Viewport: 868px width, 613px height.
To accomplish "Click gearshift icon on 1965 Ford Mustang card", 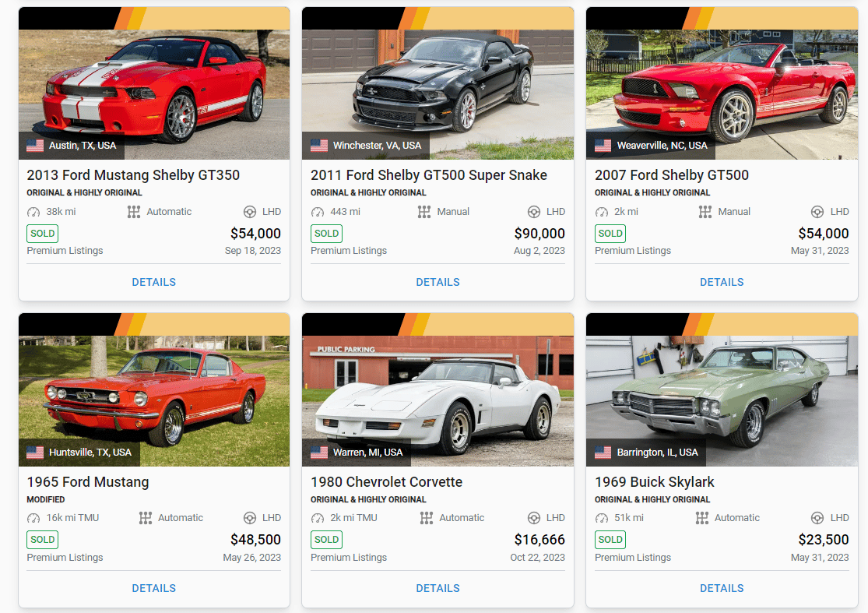I will point(146,518).
